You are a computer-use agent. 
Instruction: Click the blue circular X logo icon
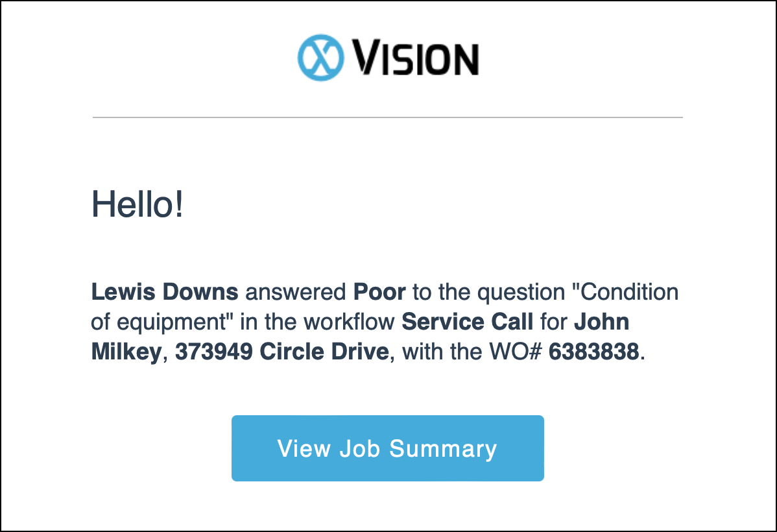coord(320,58)
